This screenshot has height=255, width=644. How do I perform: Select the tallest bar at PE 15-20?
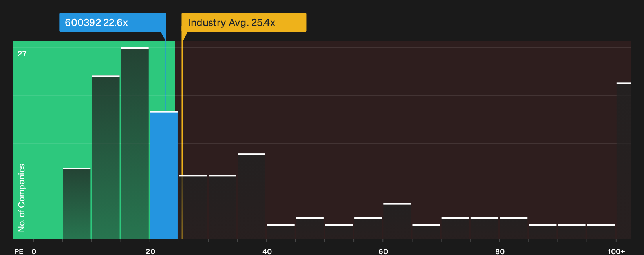point(135,143)
